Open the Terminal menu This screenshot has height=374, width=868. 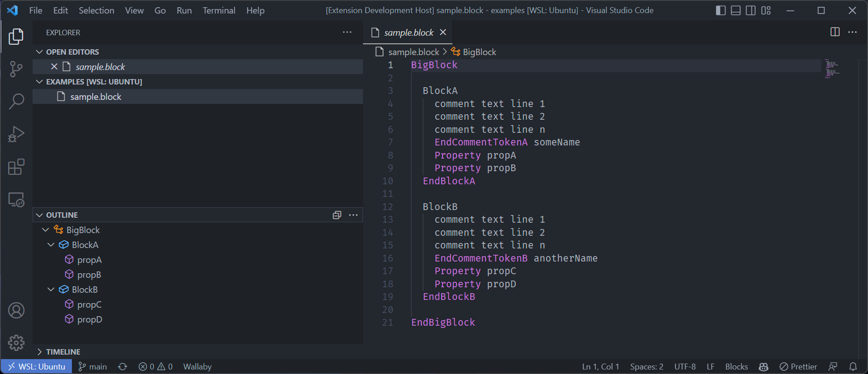pos(219,10)
